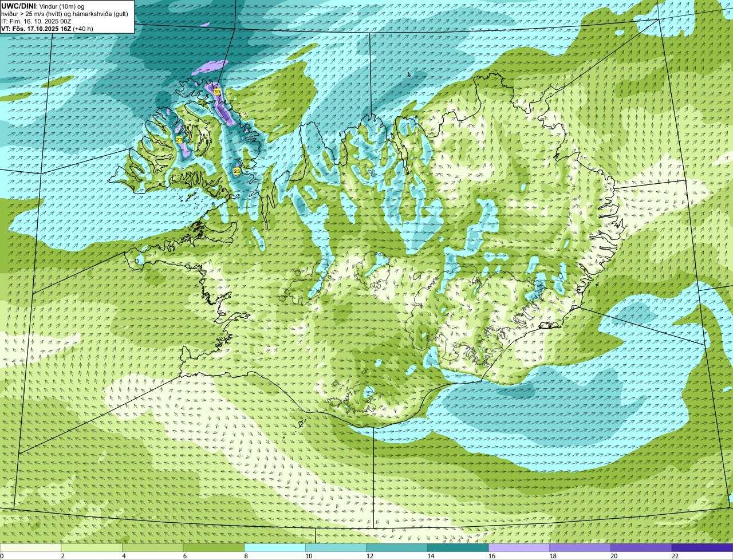Click the 'hviður > 25 m/s' legend line
The height and width of the screenshot is (560, 733).
pos(64,13)
